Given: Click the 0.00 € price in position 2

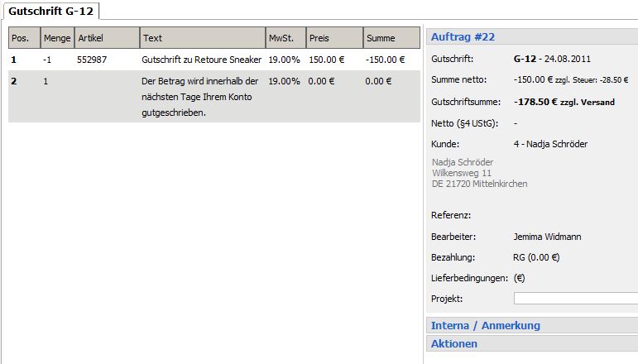Looking at the screenshot, I should [321, 81].
